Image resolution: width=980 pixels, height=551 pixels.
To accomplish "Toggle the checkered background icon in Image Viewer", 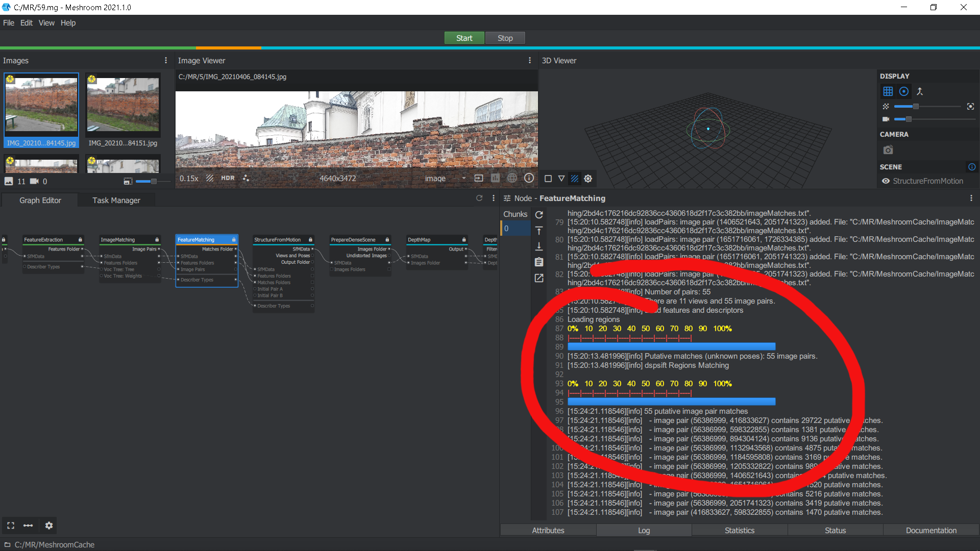I will point(210,178).
